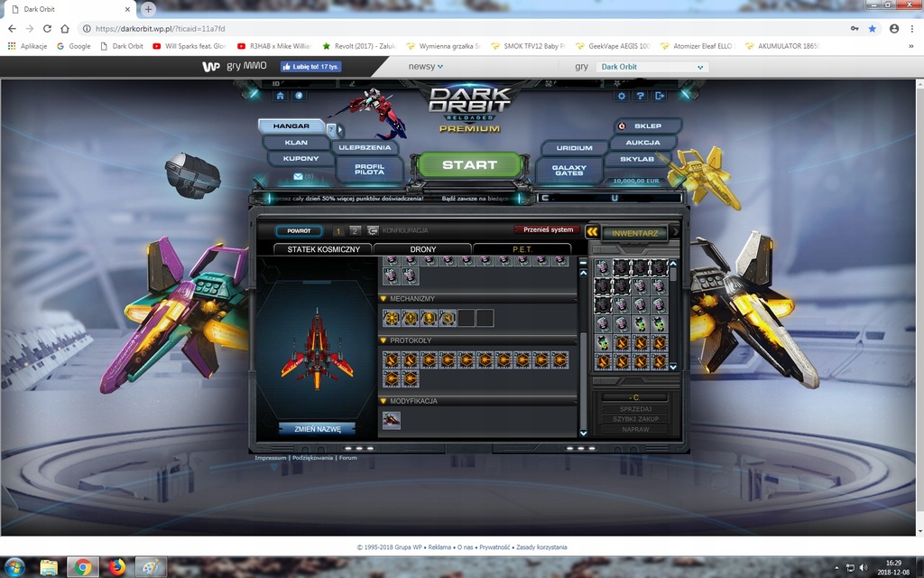Image resolution: width=924 pixels, height=578 pixels.
Task: Open File Explorer from the taskbar
Action: (49, 567)
